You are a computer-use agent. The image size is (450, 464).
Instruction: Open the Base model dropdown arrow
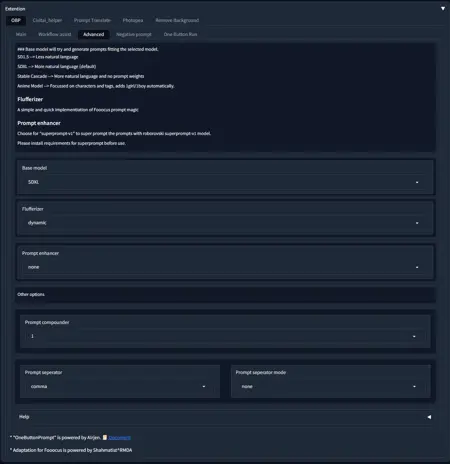point(417,182)
